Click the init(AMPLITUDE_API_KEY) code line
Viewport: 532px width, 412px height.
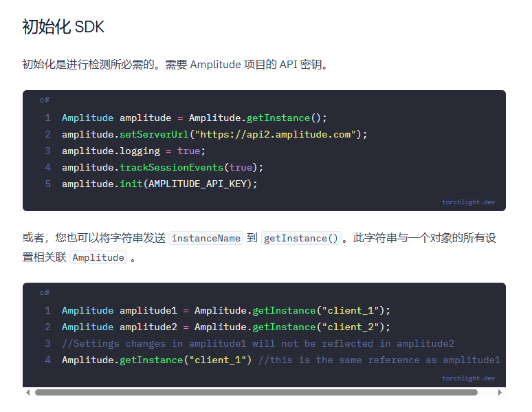tap(159, 184)
